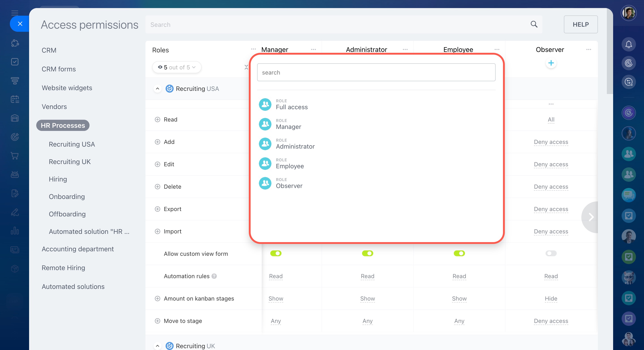Screen dimensions: 644x350
Task: Click the search magnifier icon
Action: tap(534, 24)
